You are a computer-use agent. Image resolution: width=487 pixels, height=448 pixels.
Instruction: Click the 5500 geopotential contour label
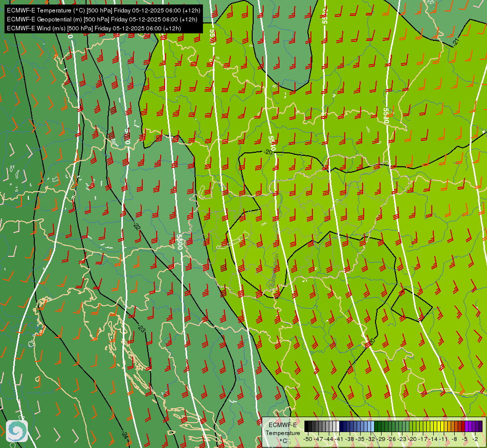tap(180, 241)
